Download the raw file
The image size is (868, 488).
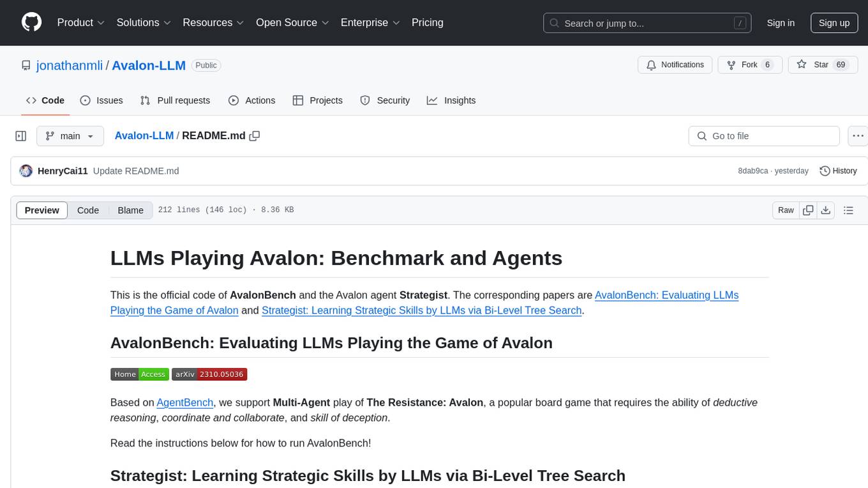pyautogui.click(x=826, y=210)
